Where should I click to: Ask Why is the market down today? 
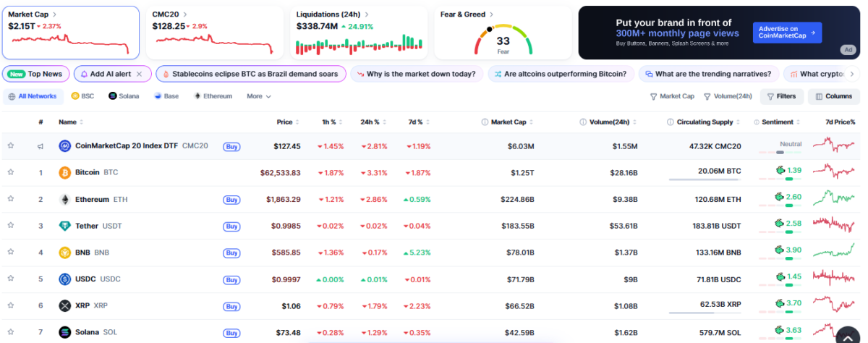417,74
